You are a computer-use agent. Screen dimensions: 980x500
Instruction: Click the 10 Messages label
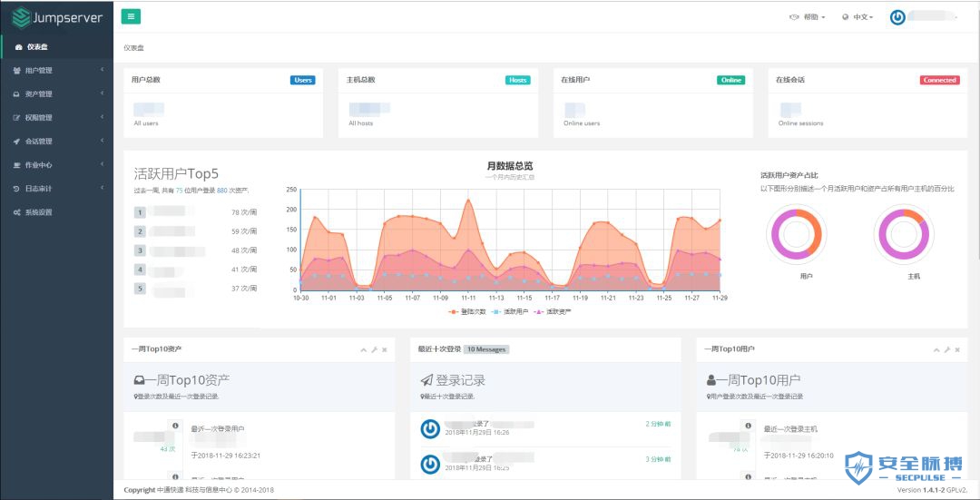[x=486, y=349]
